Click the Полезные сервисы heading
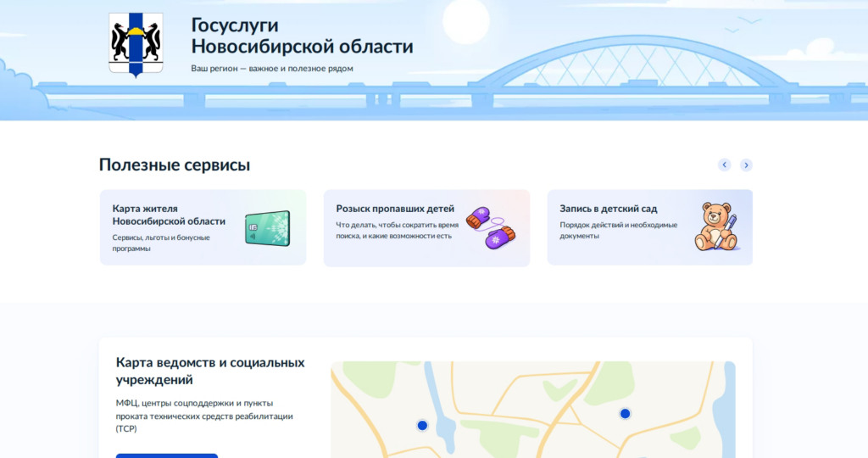Screen dimensions: 868x458 (x=175, y=165)
